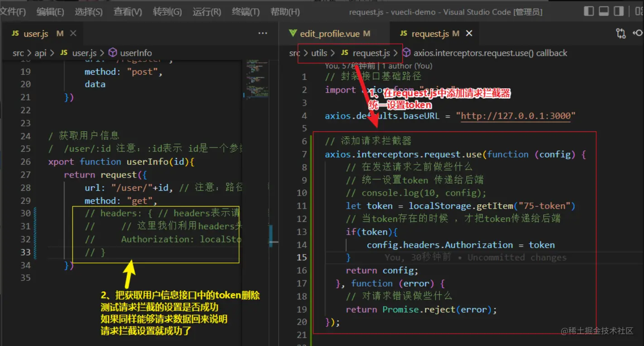Image resolution: width=644 pixels, height=346 pixels.
Task: Open more actions ellipsis of the left editor group
Action: (x=263, y=34)
